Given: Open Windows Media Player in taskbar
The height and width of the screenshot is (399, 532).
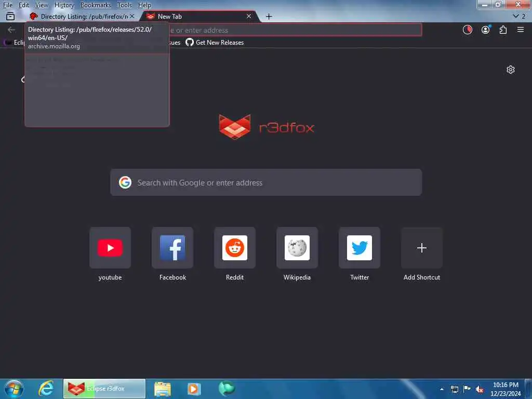Looking at the screenshot, I should 194,389.
